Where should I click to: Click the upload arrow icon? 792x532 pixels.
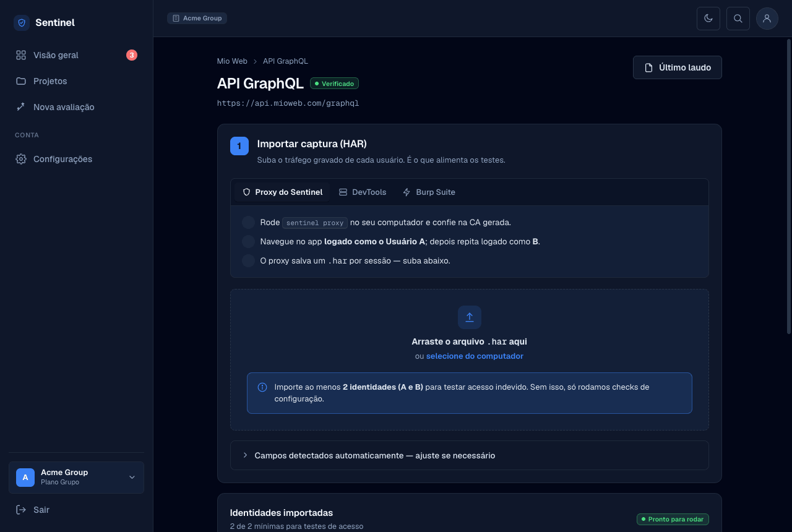coord(470,317)
